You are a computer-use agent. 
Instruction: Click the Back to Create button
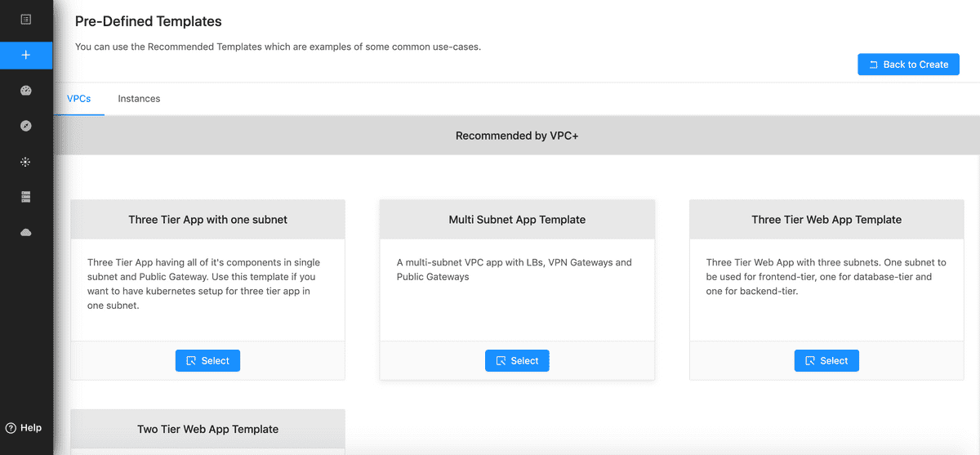[908, 65]
